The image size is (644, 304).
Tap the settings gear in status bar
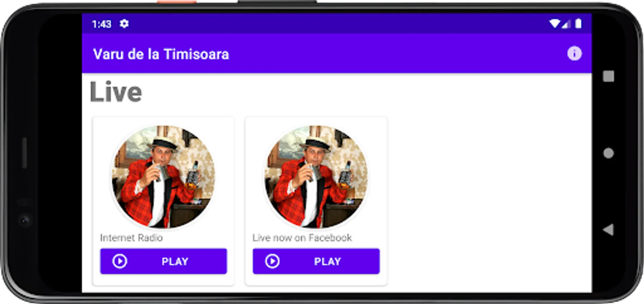[124, 24]
